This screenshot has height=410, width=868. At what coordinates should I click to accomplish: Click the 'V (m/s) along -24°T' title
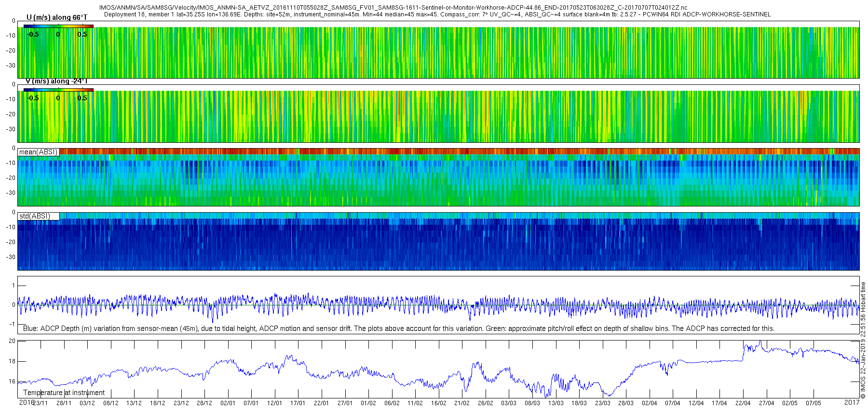pos(56,81)
